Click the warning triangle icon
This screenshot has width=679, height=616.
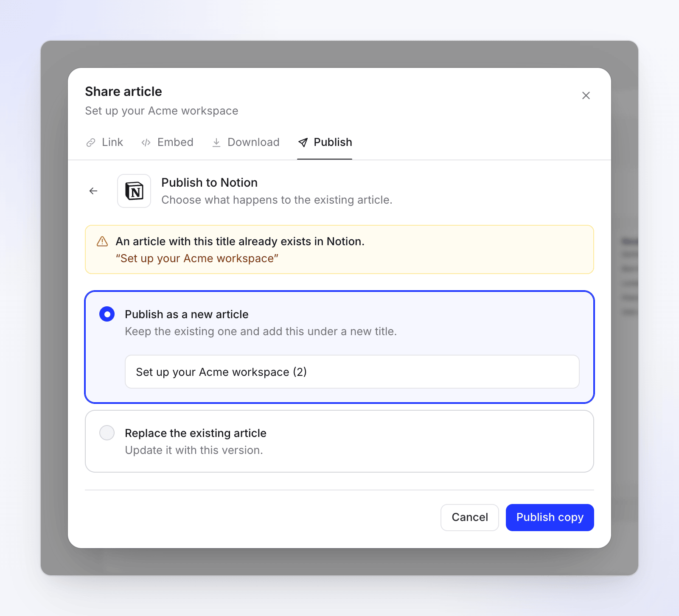click(102, 241)
